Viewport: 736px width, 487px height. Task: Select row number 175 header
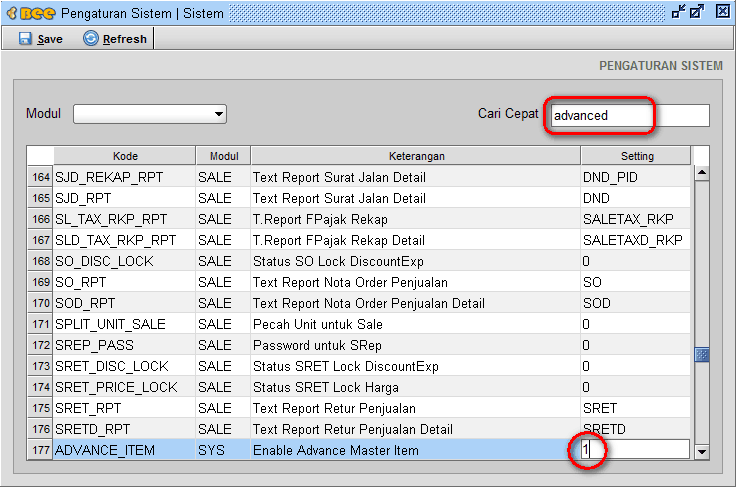click(40, 408)
